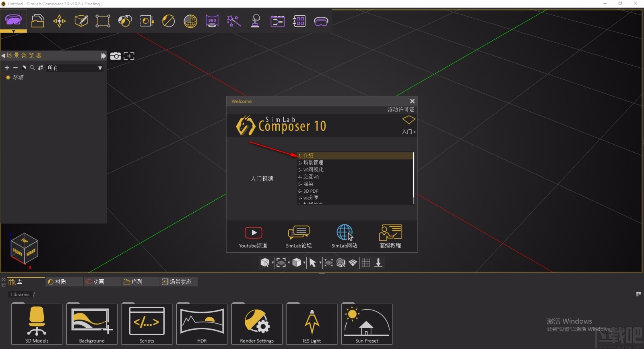Image resolution: width=644 pixels, height=349 pixels.
Task: Activate the move/transform arrows tool
Action: click(x=59, y=21)
